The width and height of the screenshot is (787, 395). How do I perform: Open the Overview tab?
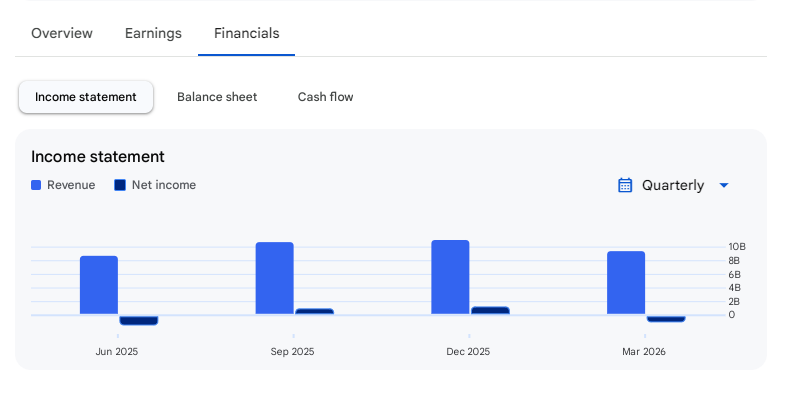(62, 33)
